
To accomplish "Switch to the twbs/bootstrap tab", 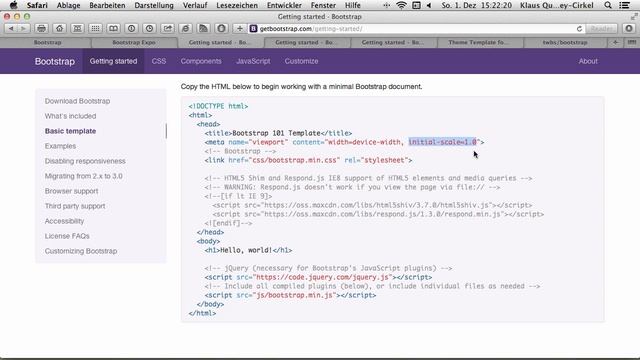I will click(565, 42).
